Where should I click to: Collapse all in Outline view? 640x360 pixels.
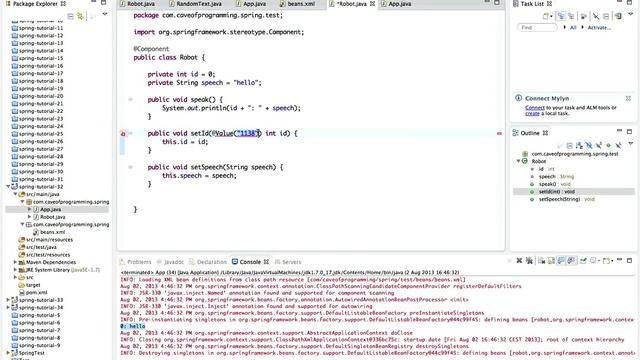point(569,145)
